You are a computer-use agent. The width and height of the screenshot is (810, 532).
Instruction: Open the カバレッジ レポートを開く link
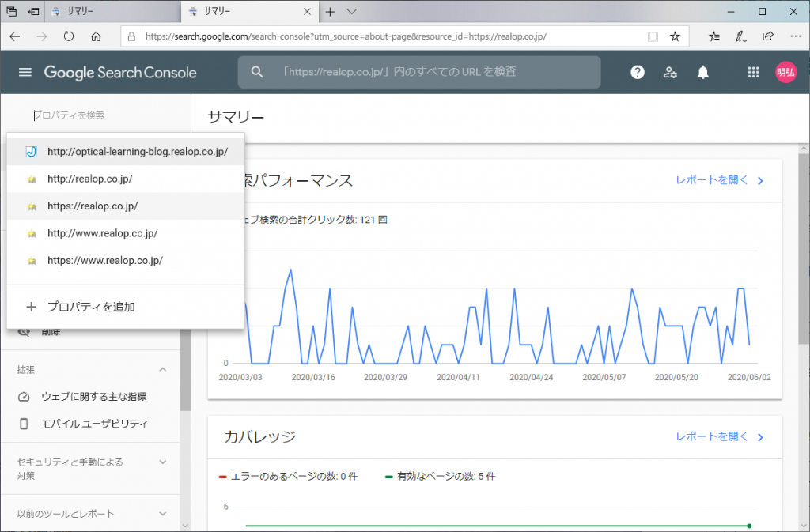720,436
